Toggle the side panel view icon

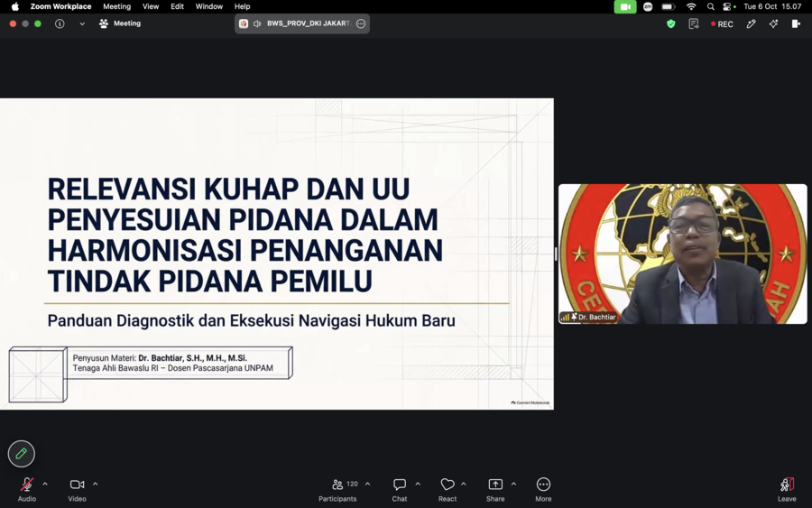(x=796, y=23)
